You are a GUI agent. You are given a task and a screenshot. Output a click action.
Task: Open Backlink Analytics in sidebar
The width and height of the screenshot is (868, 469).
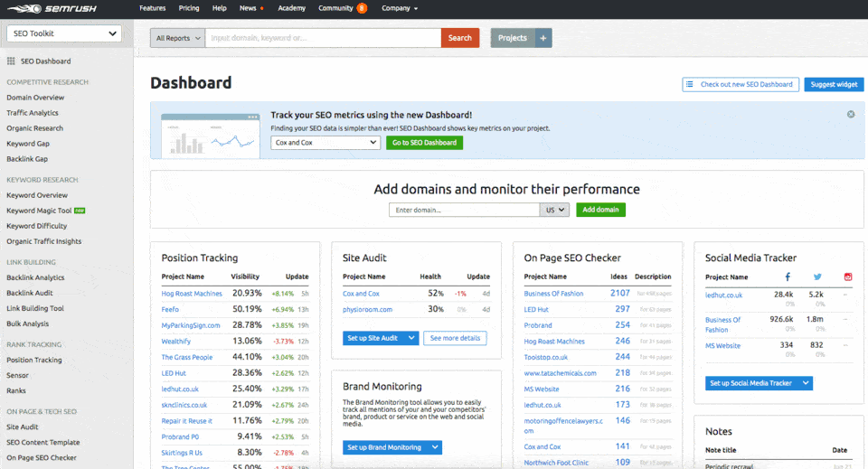(x=35, y=277)
